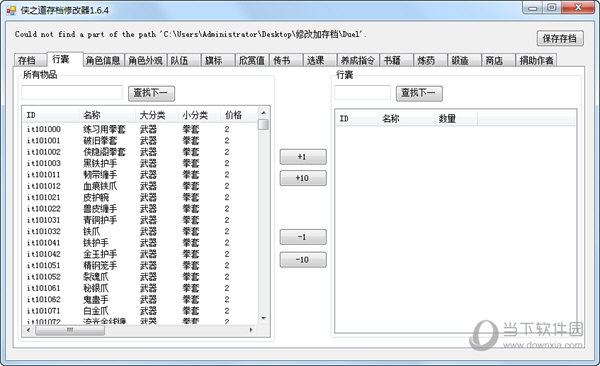Click the horizontal scrollbar thumb of item list
The width and height of the screenshot is (600, 366).
click(70, 330)
